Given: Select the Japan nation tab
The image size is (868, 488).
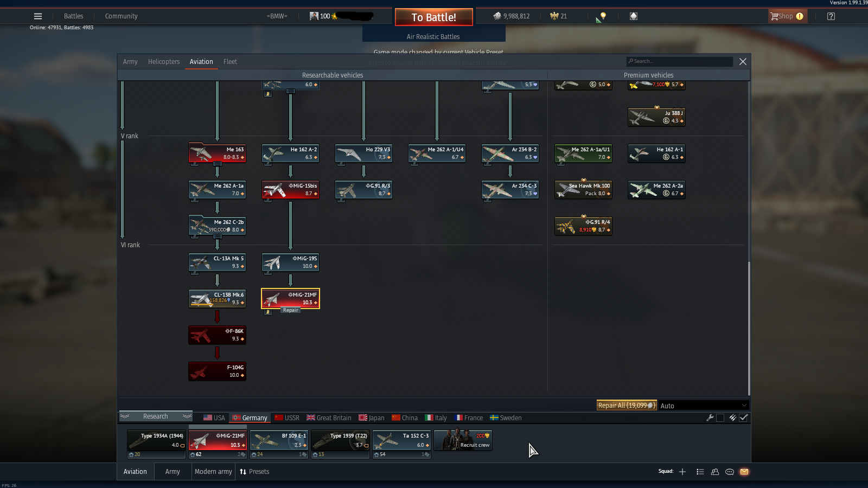Looking at the screenshot, I should pos(372,418).
